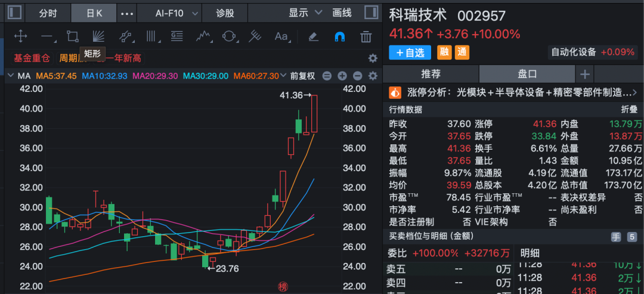Click the eraser tool icon
The height and width of the screenshot is (294, 644).
click(313, 36)
